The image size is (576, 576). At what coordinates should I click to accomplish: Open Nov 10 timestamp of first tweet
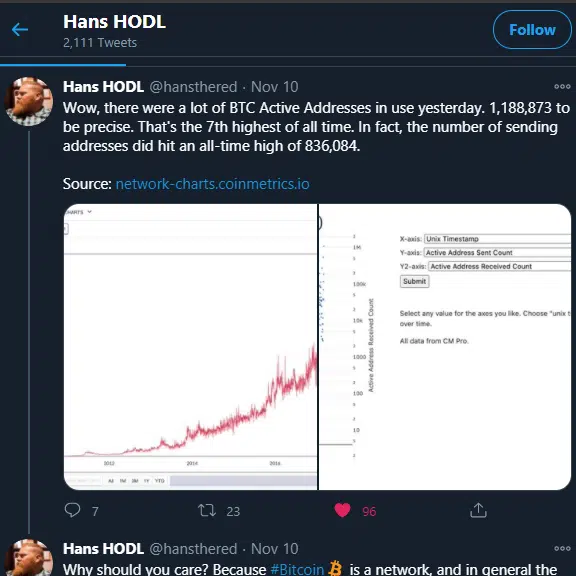pos(274,87)
